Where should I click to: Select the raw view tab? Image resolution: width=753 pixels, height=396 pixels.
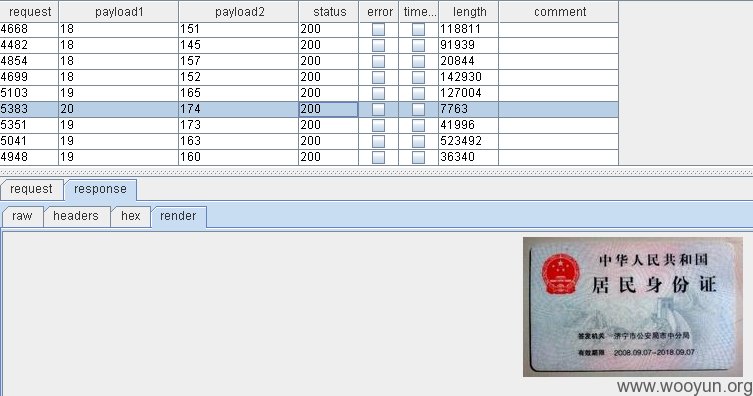click(x=22, y=216)
